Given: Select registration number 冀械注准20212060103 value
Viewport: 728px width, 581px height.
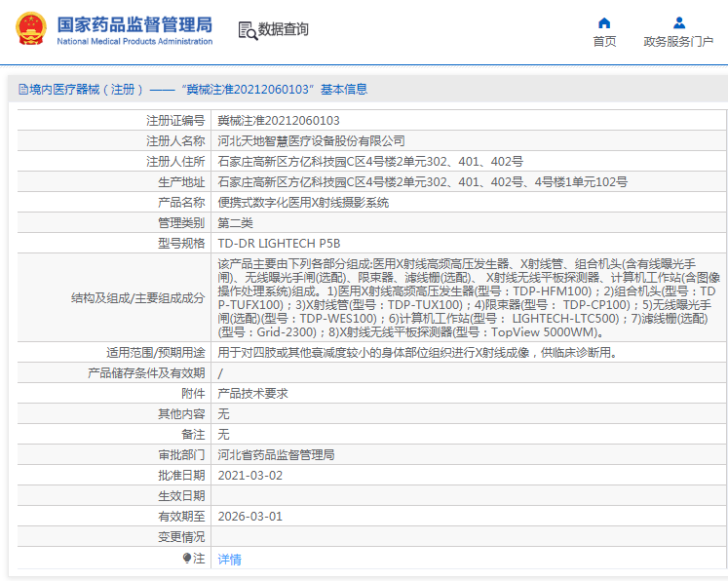Looking at the screenshot, I should 279,121.
